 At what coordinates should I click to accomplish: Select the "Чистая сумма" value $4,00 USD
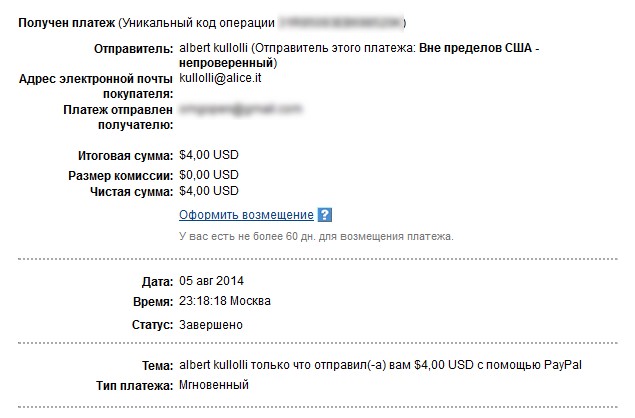pos(209,191)
